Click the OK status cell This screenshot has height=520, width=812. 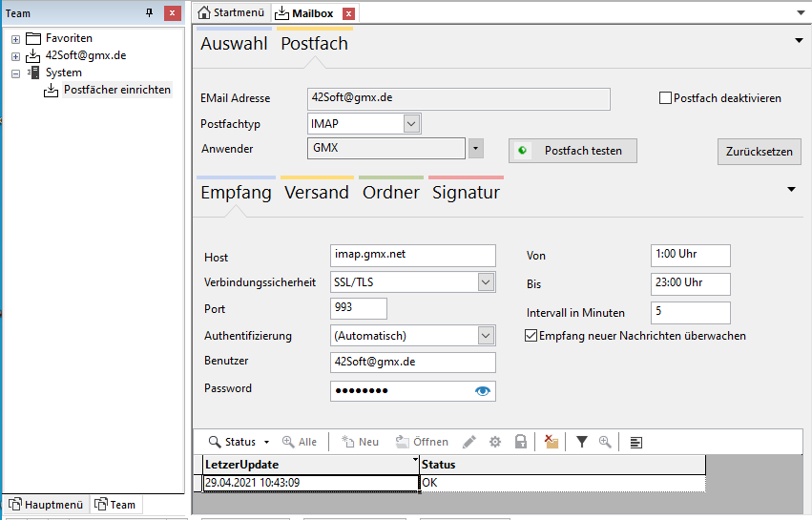click(562, 483)
